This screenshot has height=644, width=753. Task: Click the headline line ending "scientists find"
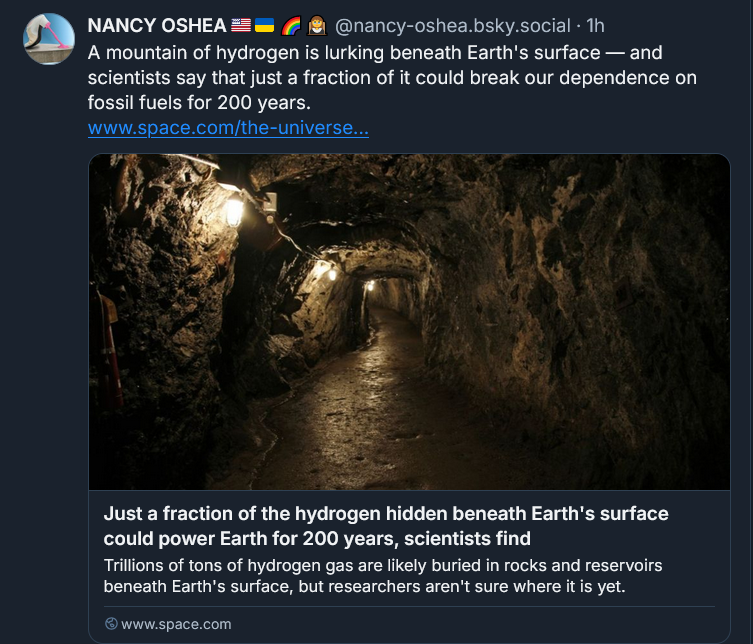[317, 539]
